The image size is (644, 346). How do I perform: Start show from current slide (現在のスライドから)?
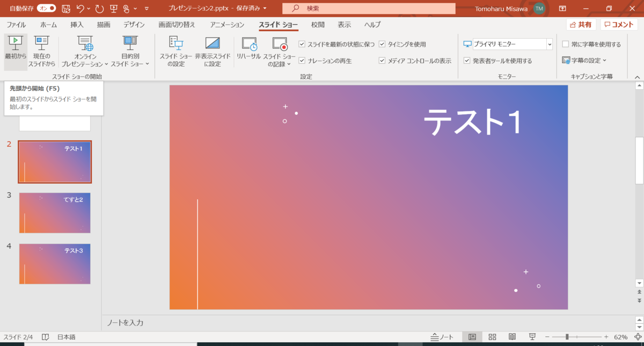tap(41, 52)
